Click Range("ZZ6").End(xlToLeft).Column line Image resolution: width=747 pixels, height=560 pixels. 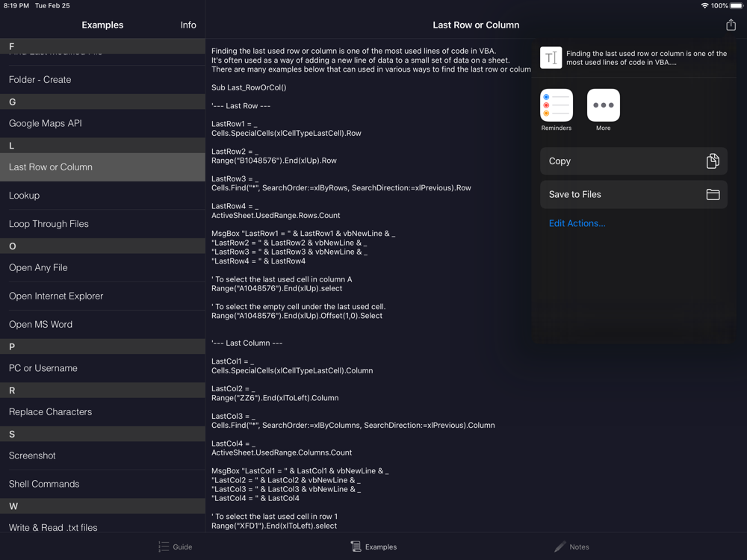tap(275, 398)
